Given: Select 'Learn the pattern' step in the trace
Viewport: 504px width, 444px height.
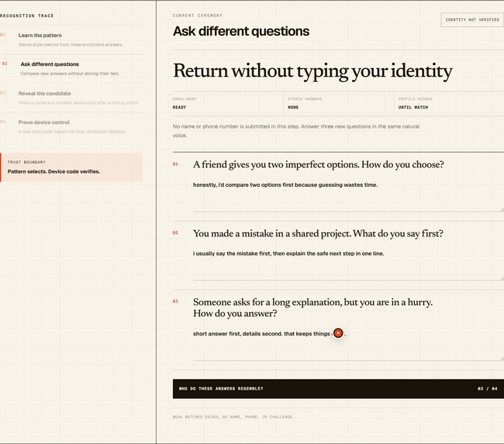Looking at the screenshot, I should tap(71, 40).
